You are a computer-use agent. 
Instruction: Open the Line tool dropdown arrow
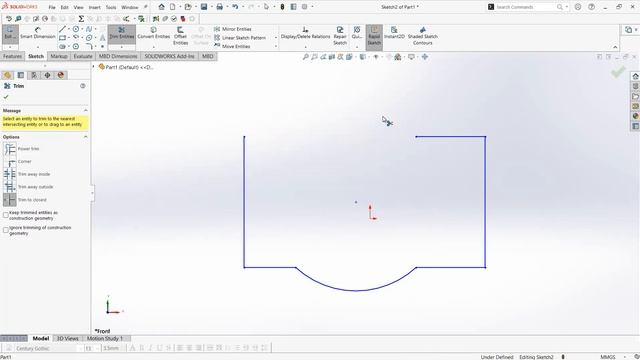pos(69,29)
